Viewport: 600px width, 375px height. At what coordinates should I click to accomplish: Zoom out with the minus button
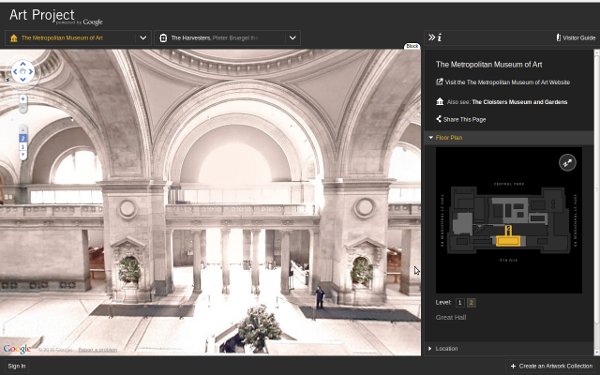point(23,109)
